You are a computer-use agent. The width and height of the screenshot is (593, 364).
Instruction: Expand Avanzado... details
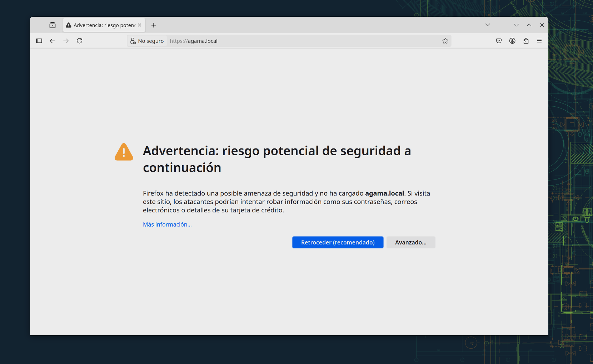click(410, 242)
